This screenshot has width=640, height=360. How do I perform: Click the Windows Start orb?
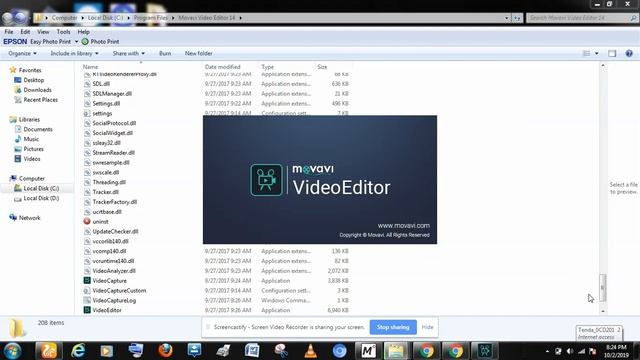click(x=12, y=351)
